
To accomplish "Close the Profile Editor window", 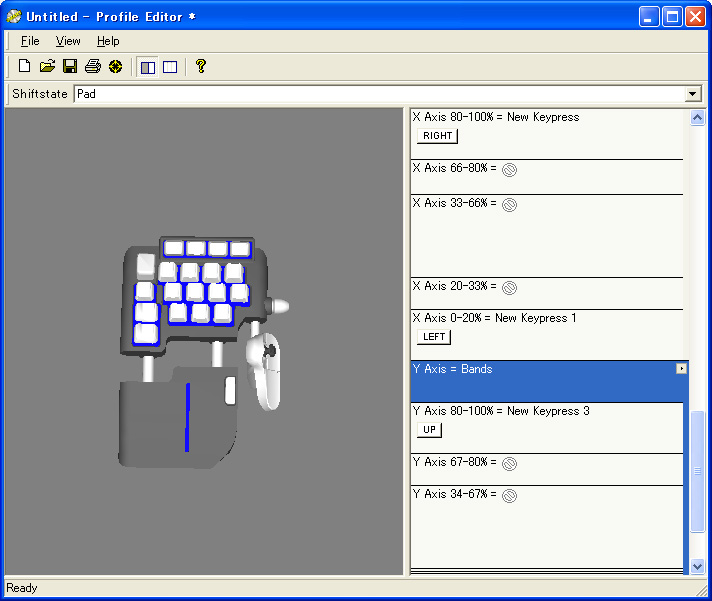I will (695, 17).
